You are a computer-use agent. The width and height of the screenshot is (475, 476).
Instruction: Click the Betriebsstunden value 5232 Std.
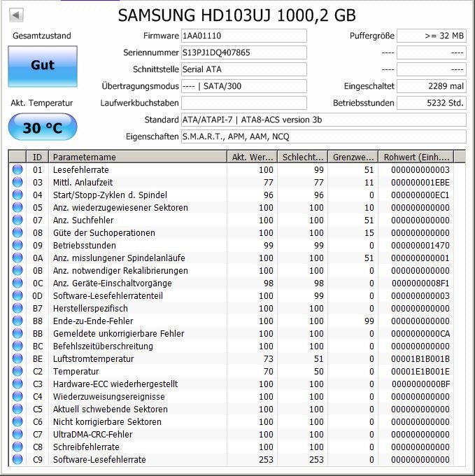coord(432,103)
